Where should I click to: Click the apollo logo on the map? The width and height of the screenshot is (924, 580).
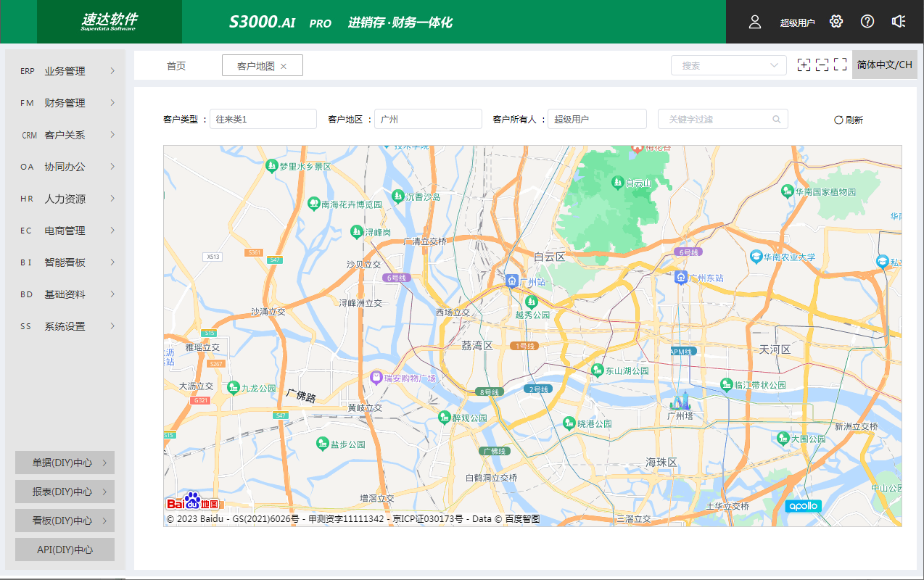(x=804, y=506)
